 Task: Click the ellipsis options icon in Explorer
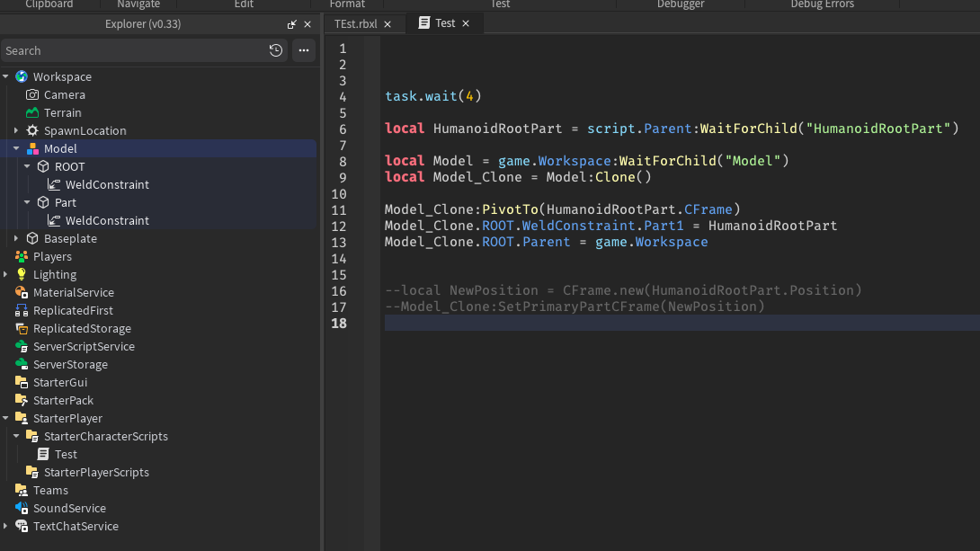(x=304, y=50)
